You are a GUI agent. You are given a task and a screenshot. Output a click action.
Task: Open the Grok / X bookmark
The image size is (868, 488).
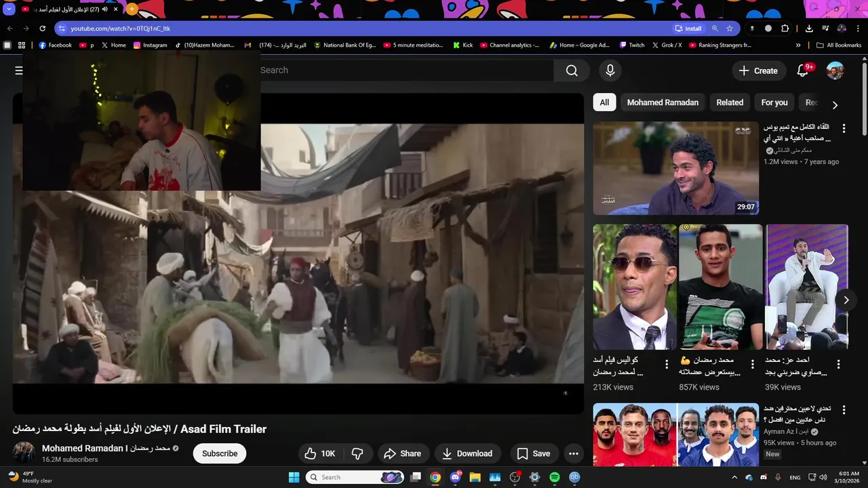click(667, 45)
